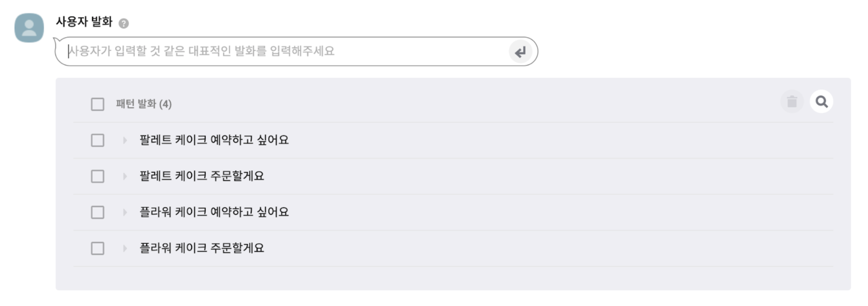
Task: Expand the 플라워 케이크 주문할게요 row
Action: click(125, 248)
